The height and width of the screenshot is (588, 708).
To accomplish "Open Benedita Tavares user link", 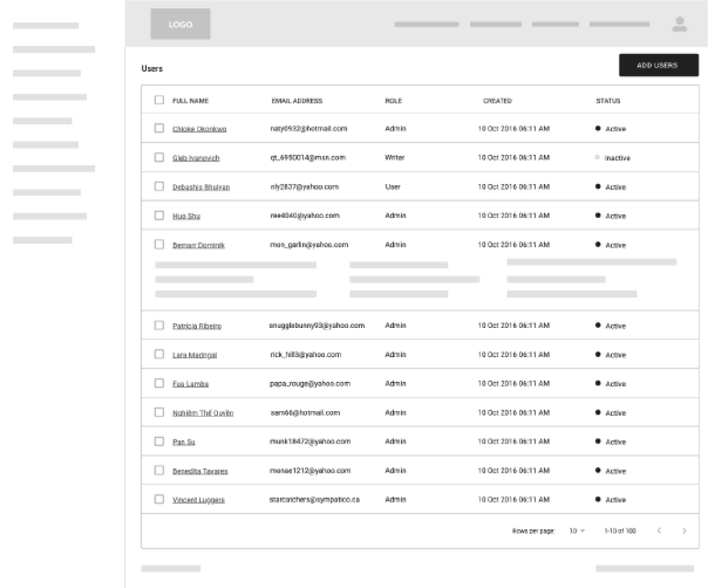I will pyautogui.click(x=200, y=471).
